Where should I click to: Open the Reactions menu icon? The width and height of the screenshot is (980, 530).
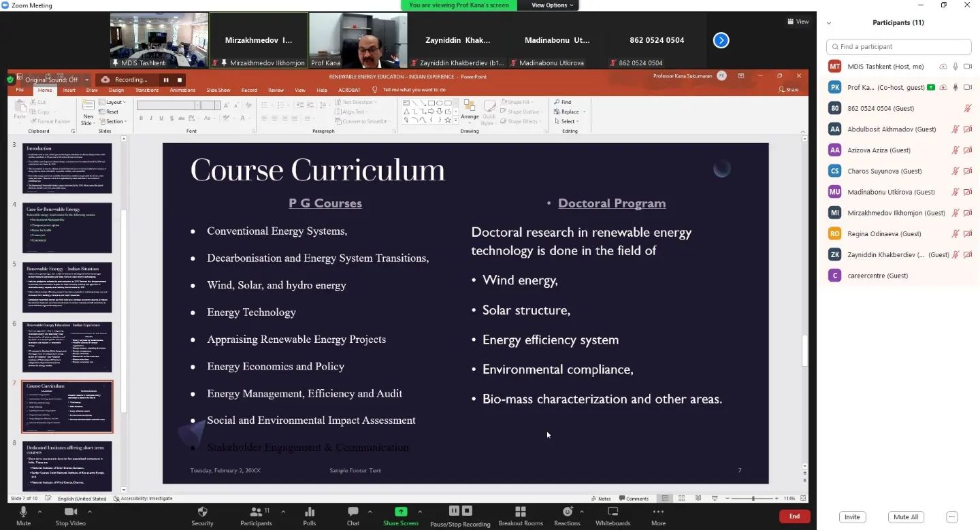pos(567,512)
